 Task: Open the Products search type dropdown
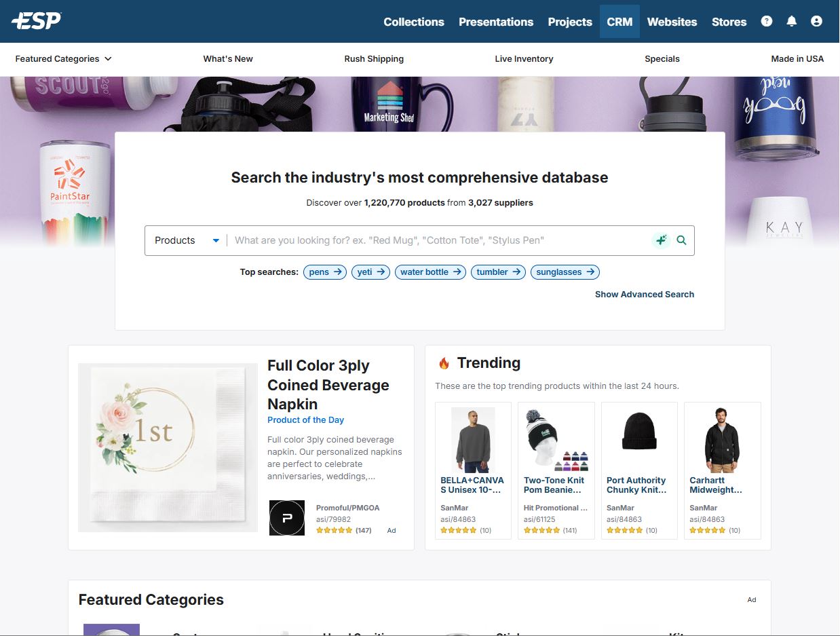187,240
